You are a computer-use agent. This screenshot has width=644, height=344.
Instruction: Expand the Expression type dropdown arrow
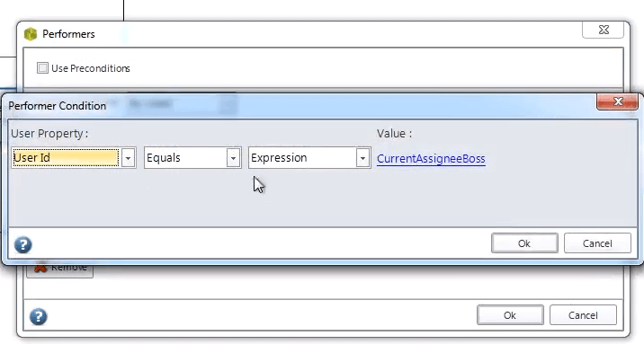tap(362, 158)
